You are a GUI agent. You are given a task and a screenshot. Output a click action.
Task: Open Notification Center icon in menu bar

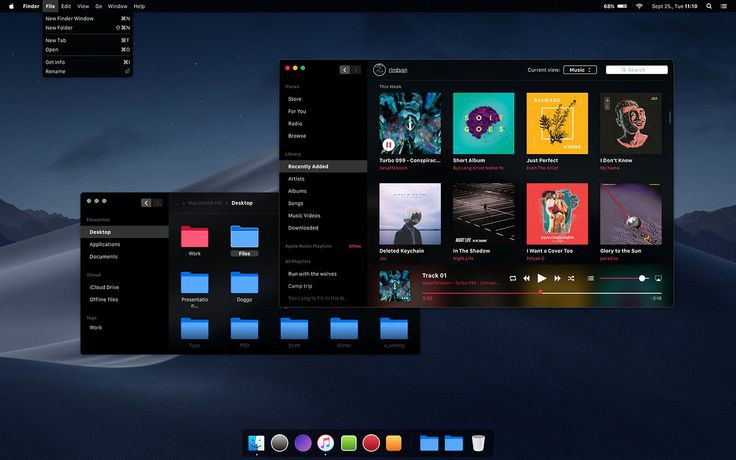coord(723,6)
